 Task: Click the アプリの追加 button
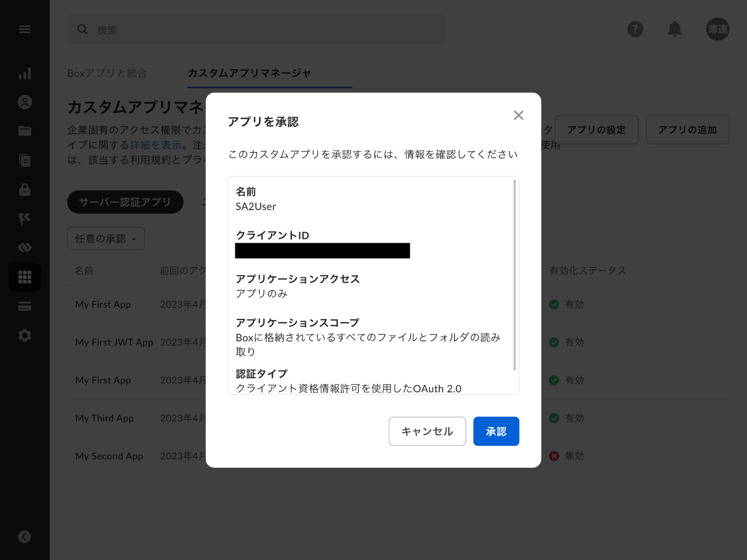pos(687,130)
